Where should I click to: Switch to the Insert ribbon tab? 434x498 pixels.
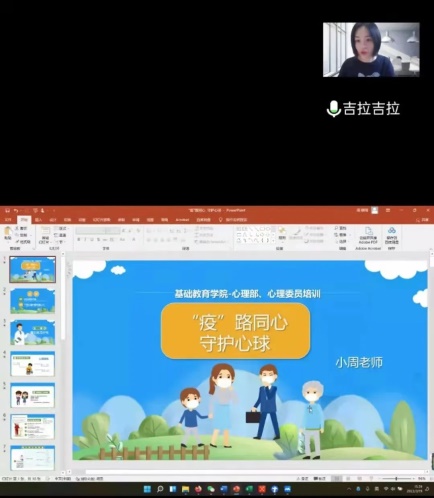(38, 220)
